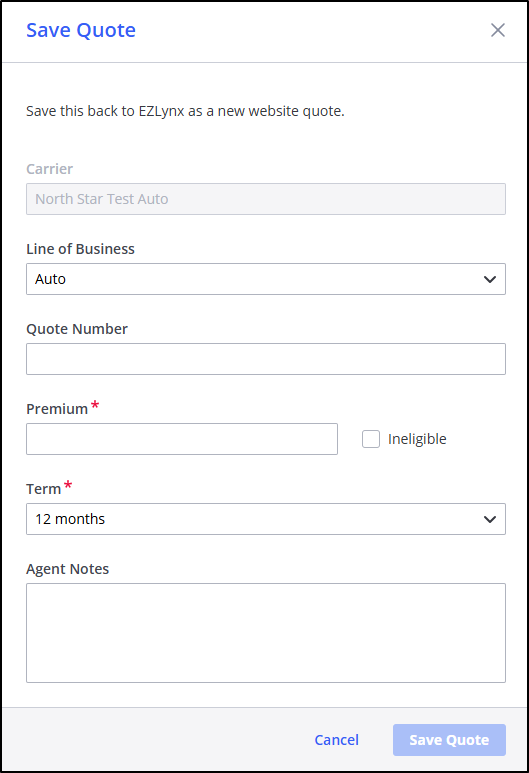Select the Ineligible label text

coord(417,439)
